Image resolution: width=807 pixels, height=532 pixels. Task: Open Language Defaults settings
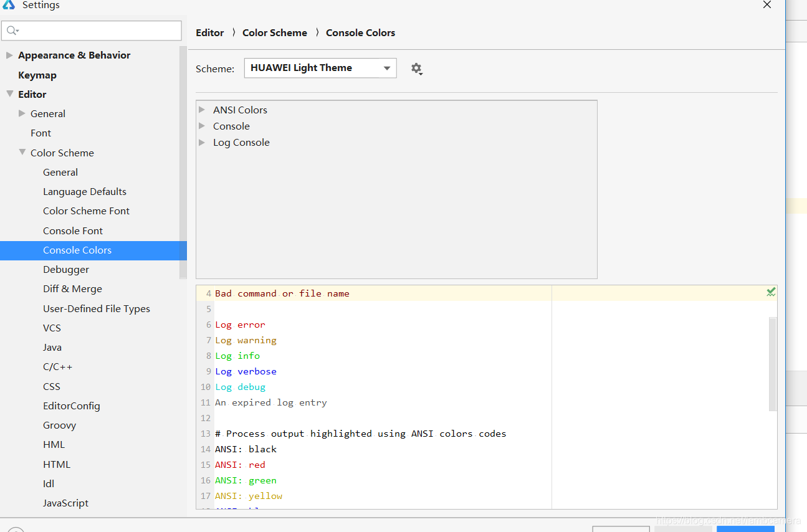85,191
